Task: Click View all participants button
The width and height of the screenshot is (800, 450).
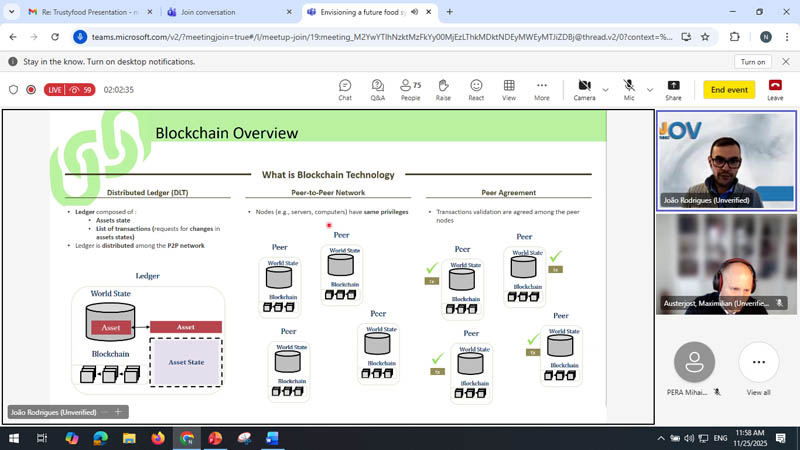Action: pyautogui.click(x=758, y=368)
